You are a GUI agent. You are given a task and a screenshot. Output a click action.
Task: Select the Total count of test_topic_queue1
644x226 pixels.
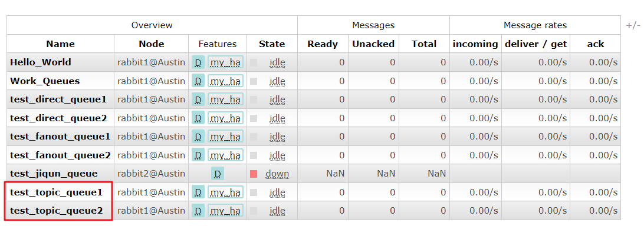tap(443, 192)
